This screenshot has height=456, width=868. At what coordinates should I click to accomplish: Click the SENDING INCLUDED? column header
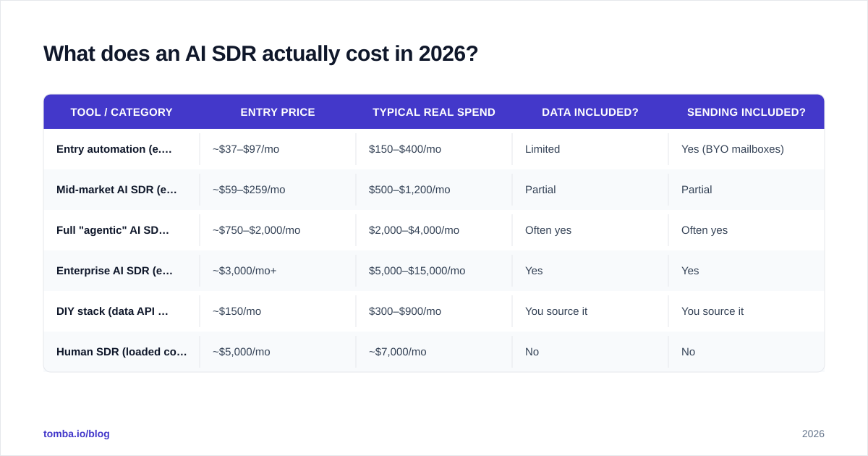click(746, 112)
